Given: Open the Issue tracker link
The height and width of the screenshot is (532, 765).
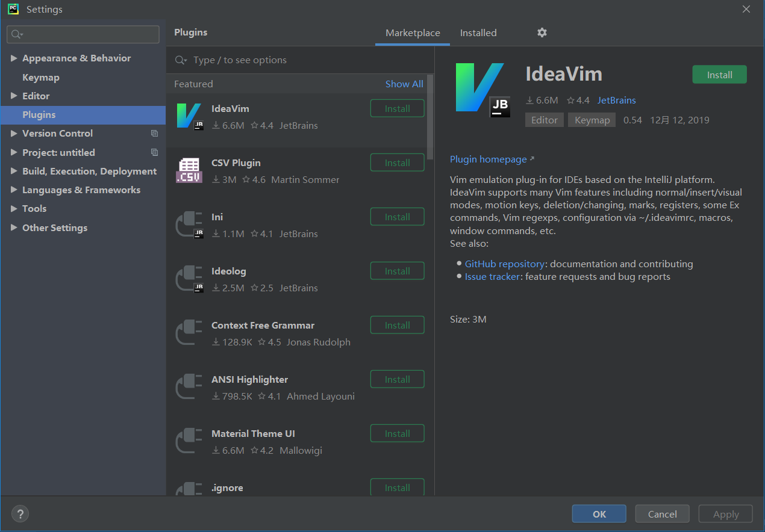Looking at the screenshot, I should 492,277.
